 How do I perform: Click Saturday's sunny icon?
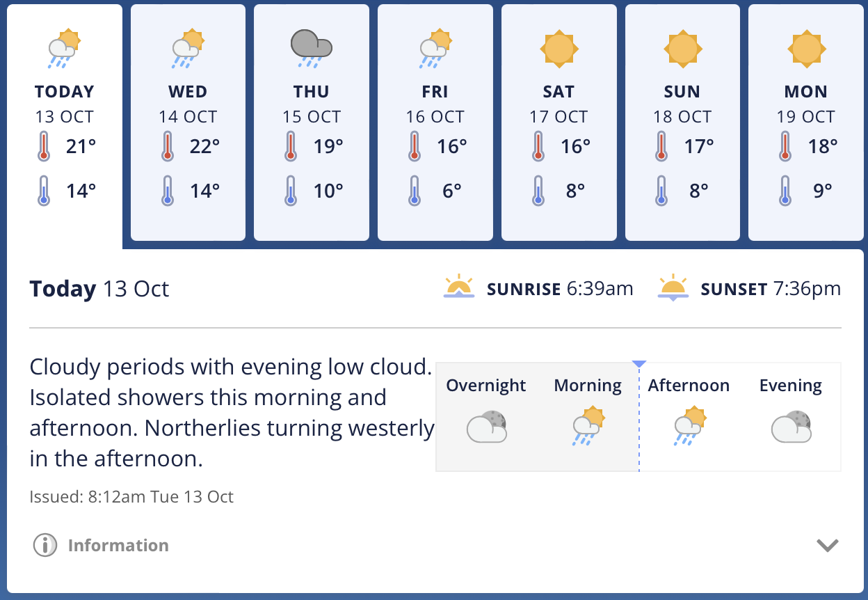tap(559, 49)
